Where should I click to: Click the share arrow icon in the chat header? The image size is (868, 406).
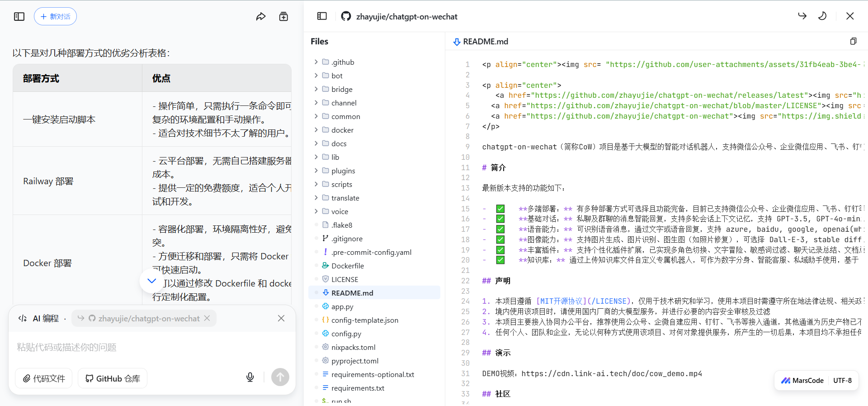click(x=261, y=17)
